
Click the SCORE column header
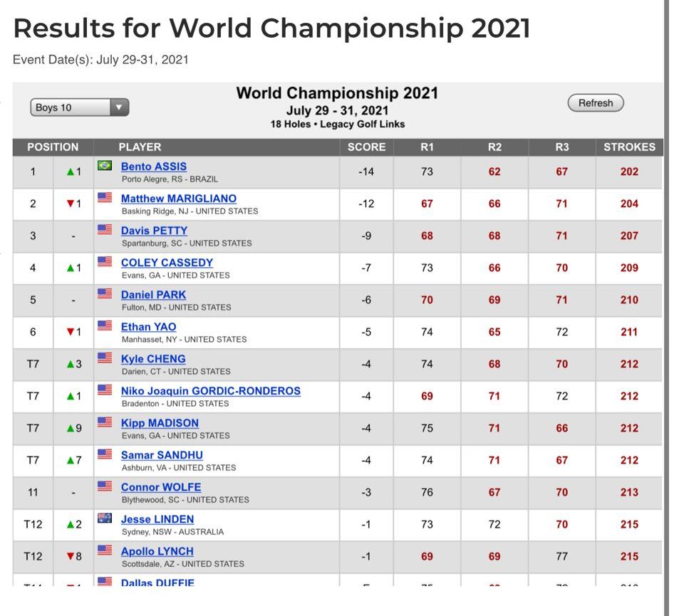[x=366, y=147]
